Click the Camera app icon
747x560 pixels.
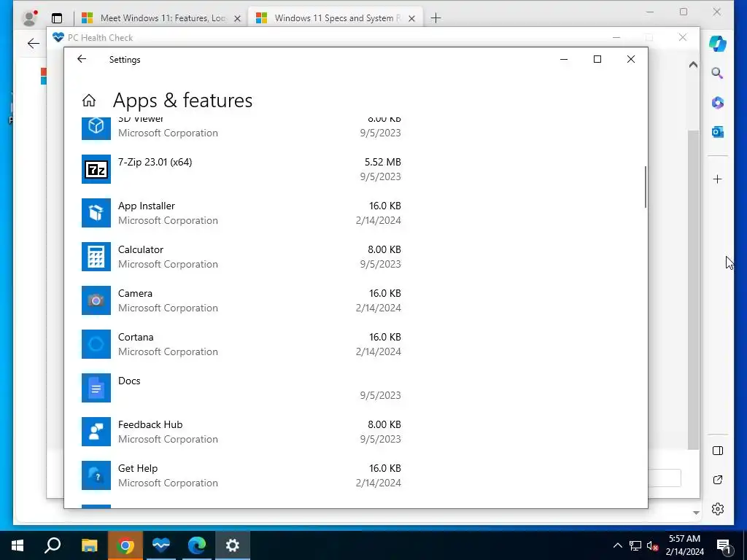click(x=96, y=300)
